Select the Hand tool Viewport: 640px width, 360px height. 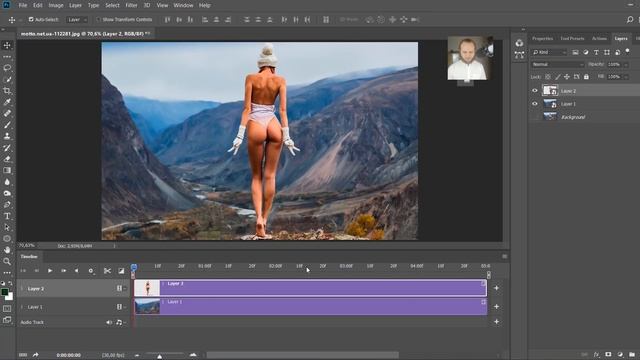click(7, 250)
